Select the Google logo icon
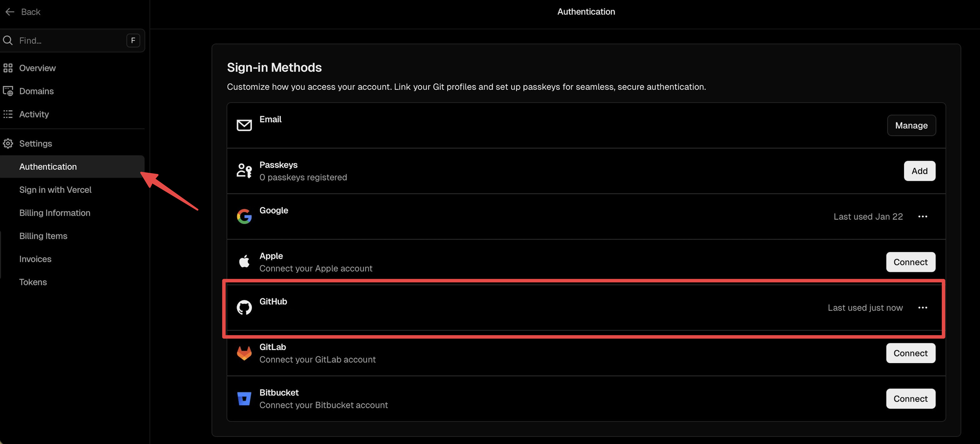Image resolution: width=980 pixels, height=444 pixels. 244,216
